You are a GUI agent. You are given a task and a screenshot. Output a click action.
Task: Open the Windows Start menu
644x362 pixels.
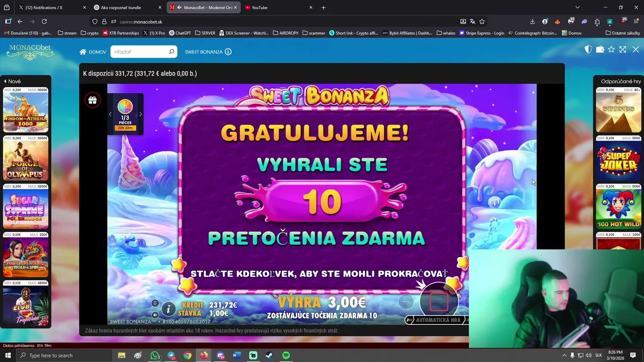8,355
